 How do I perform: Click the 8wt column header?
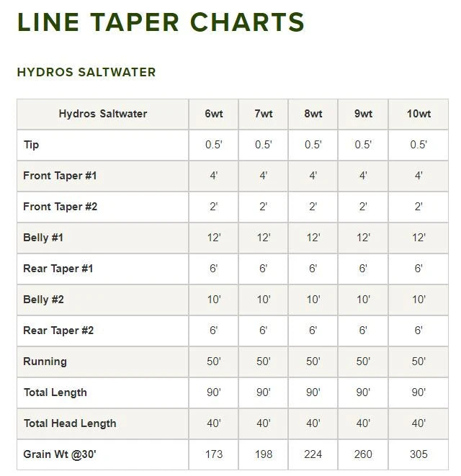click(x=313, y=114)
